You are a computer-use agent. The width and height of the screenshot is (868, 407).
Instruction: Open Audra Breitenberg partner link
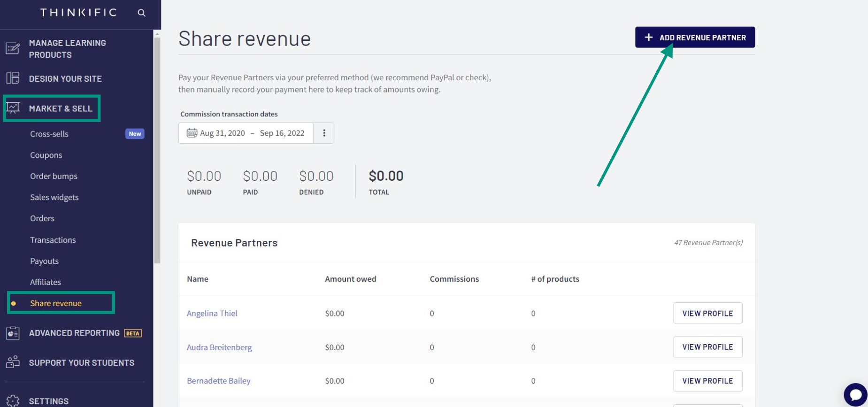click(219, 347)
